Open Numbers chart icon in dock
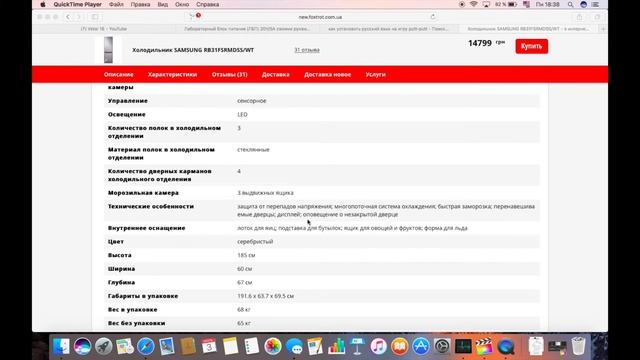The image size is (640, 360). (x=336, y=347)
